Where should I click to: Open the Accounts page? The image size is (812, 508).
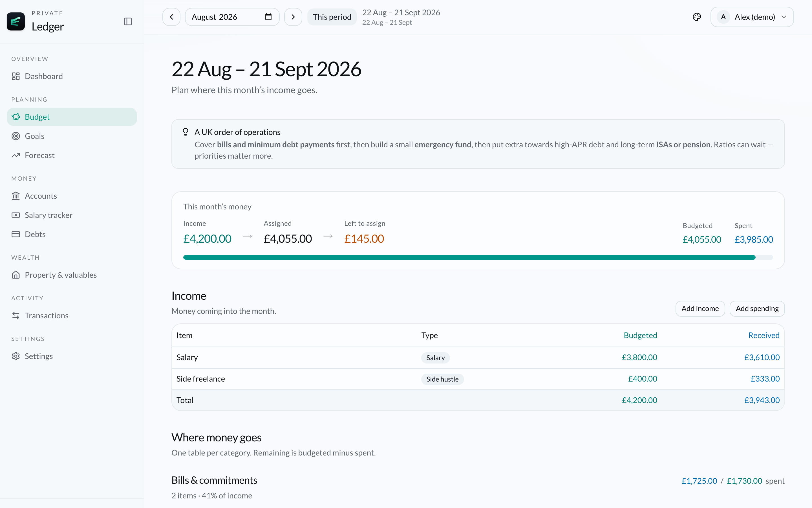72,196
